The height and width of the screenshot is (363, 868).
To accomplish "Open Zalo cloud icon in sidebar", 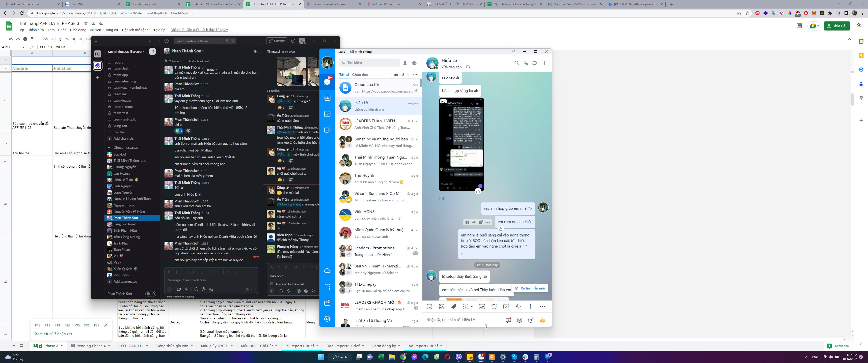I will (x=327, y=271).
